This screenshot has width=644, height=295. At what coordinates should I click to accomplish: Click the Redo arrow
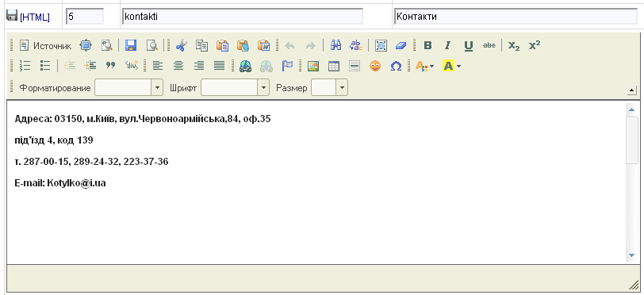[x=311, y=46]
